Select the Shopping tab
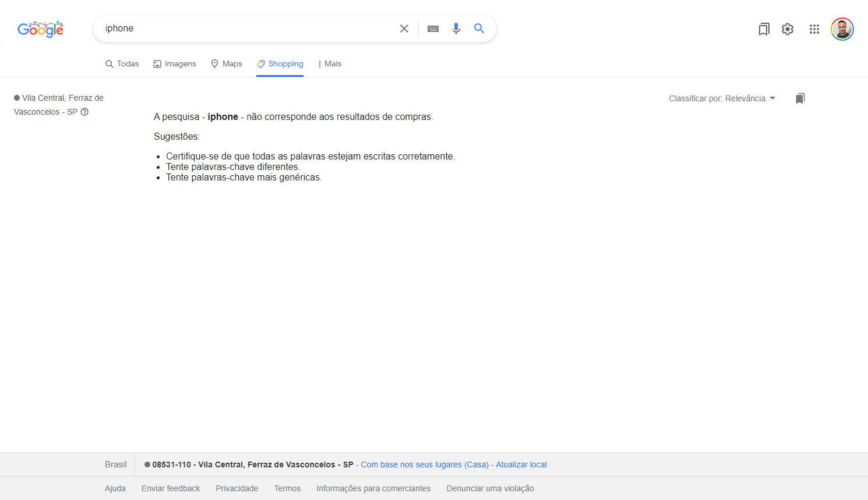The image size is (868, 500). pos(280,63)
